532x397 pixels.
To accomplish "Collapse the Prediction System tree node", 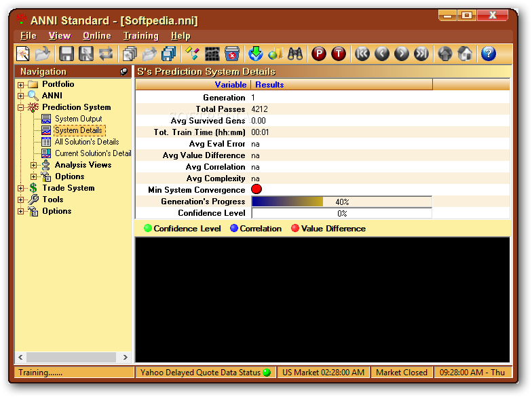I will [x=20, y=107].
